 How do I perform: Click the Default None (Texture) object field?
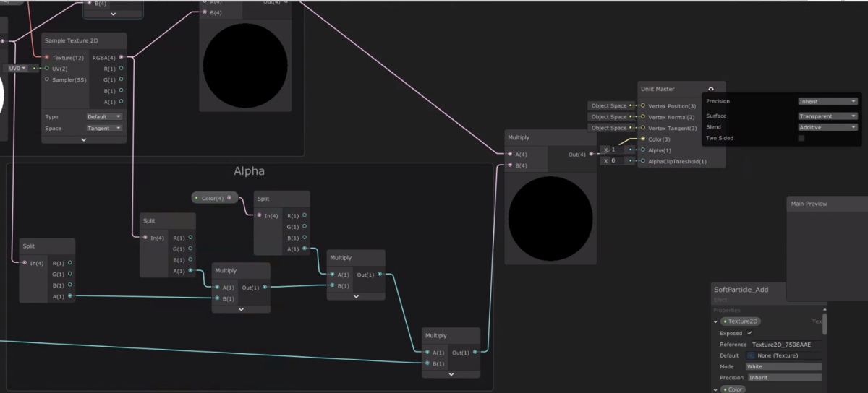coord(783,355)
